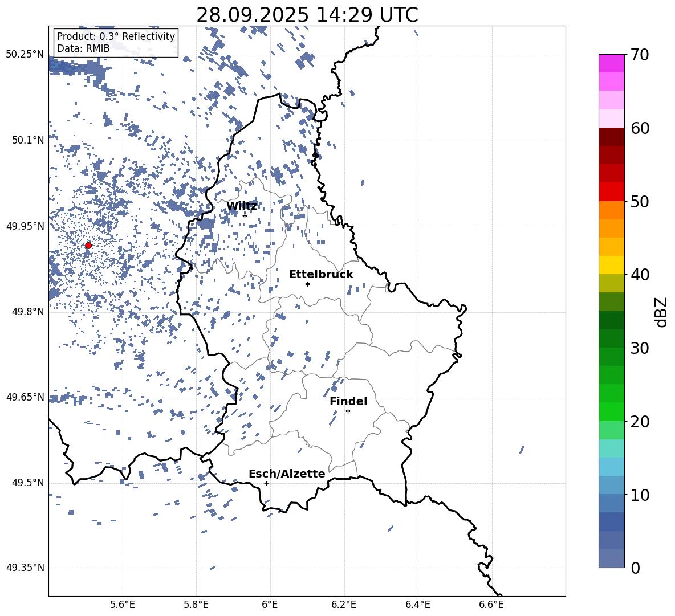
Task: Click the yellow colorbar segment above 40
Action: [612, 266]
